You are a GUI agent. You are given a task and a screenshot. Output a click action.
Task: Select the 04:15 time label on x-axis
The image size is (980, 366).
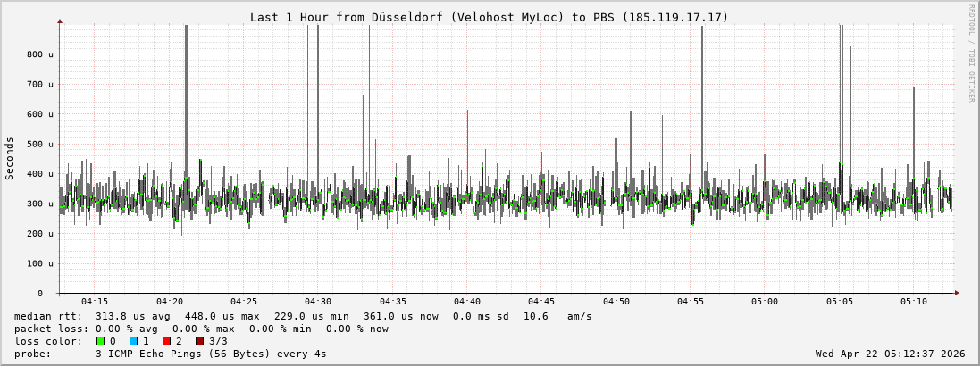pos(95,302)
